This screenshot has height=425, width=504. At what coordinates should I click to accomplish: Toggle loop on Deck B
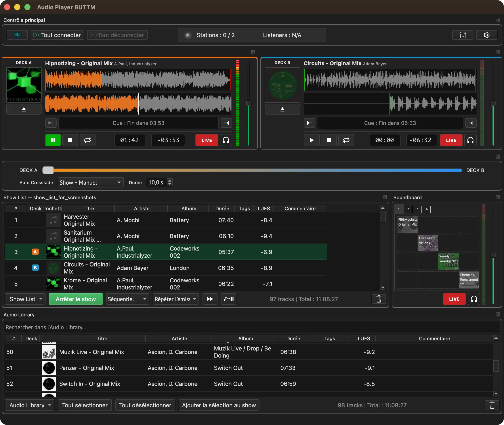[x=346, y=140]
